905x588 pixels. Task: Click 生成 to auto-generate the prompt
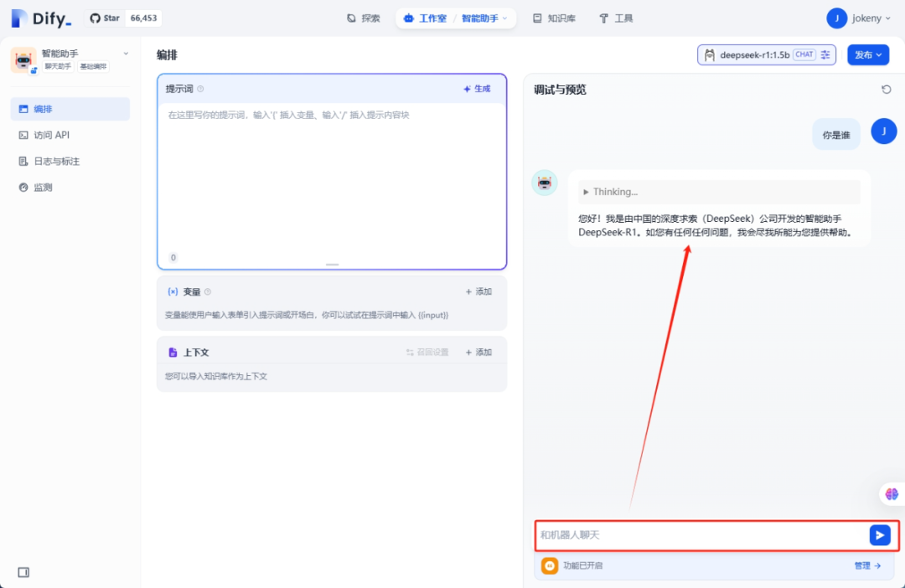click(477, 89)
